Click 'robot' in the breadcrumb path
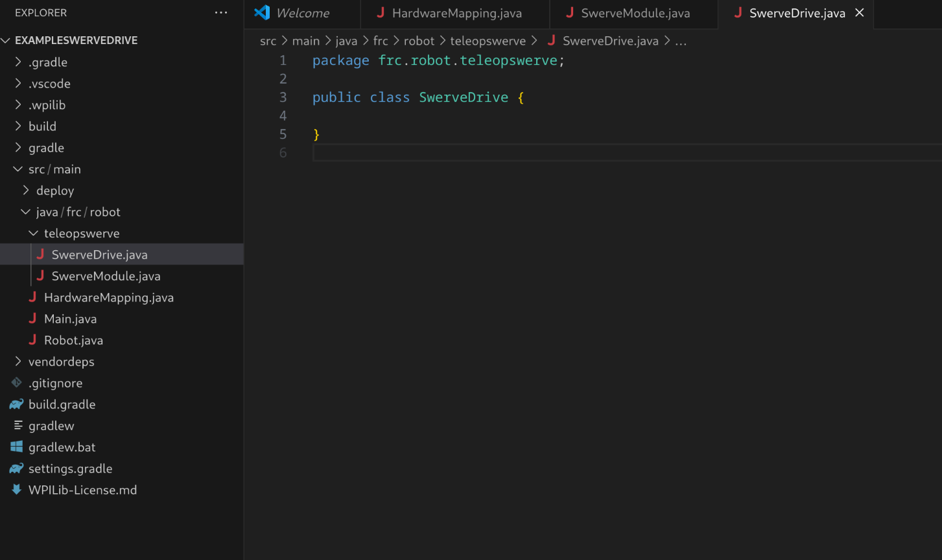The image size is (942, 560). click(419, 41)
